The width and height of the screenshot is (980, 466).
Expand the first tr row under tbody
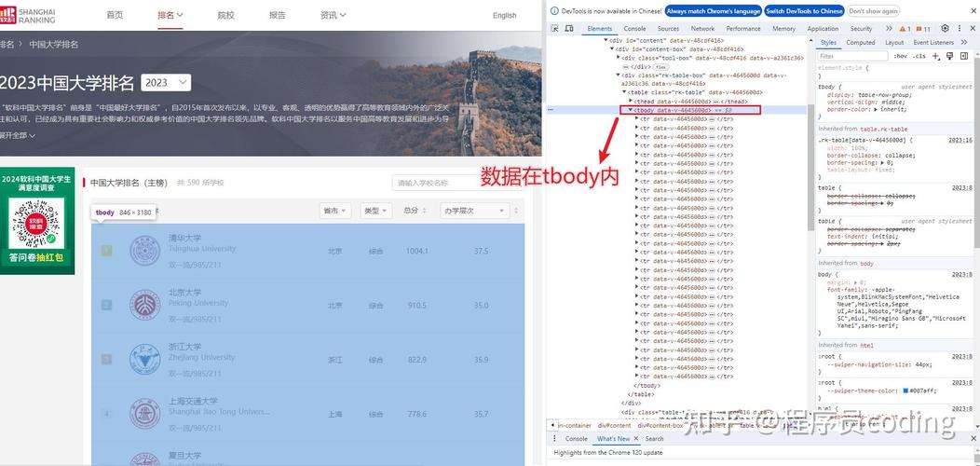click(637, 119)
